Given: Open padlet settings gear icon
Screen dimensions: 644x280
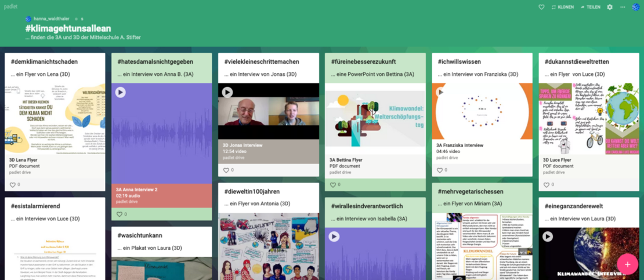Looking at the screenshot, I should pos(610,7).
